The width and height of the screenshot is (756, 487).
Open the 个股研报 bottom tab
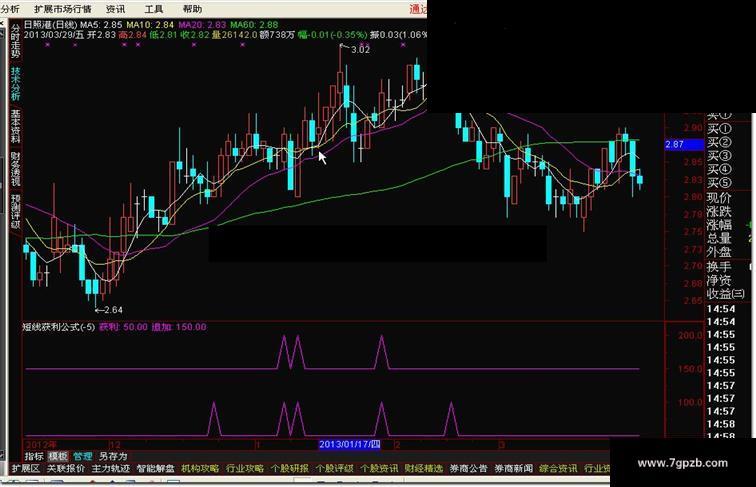pos(290,468)
